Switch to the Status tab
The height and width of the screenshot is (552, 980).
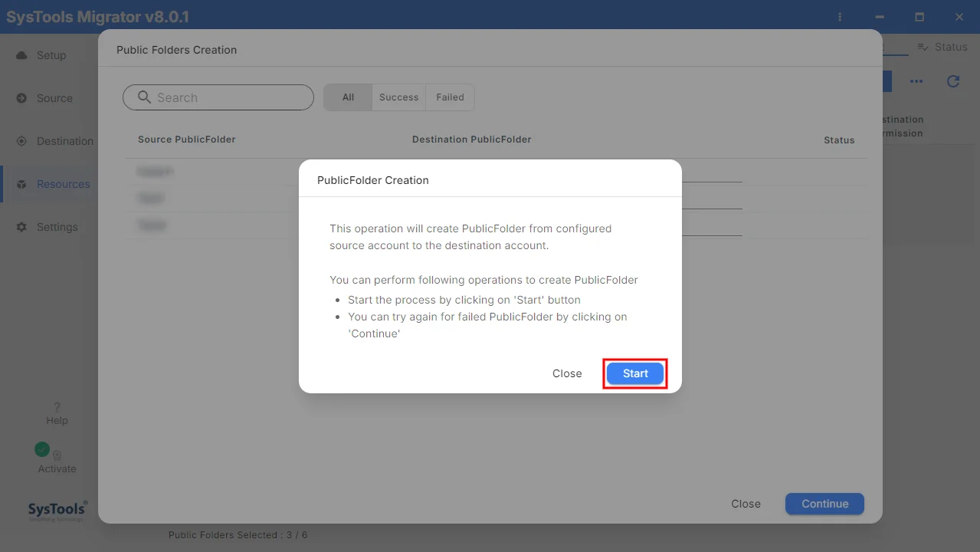click(x=942, y=47)
